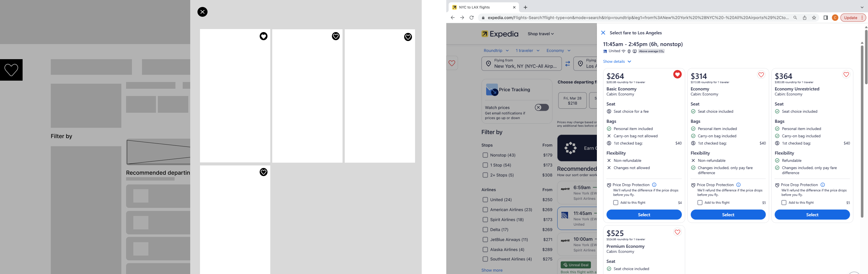Toggle the Watch prices switch
This screenshot has height=274, width=868.
[541, 107]
